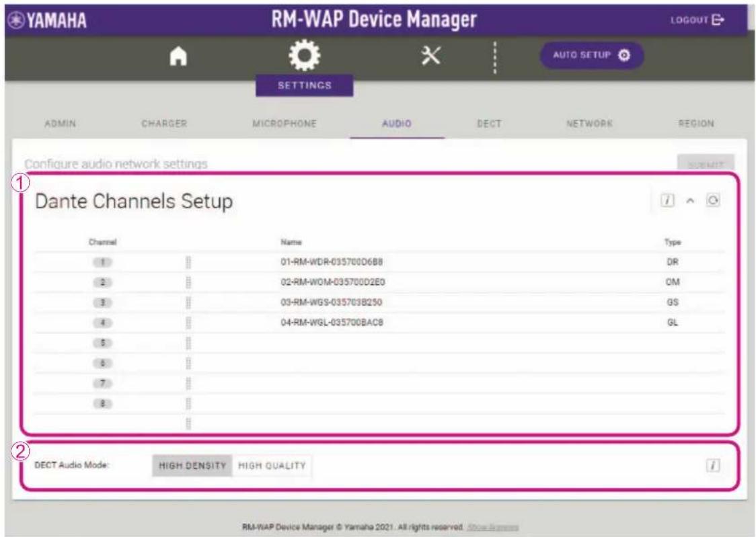Image resolution: width=756 pixels, height=537 pixels.
Task: Grab drag handle for channel 8 row
Action: [x=188, y=404]
